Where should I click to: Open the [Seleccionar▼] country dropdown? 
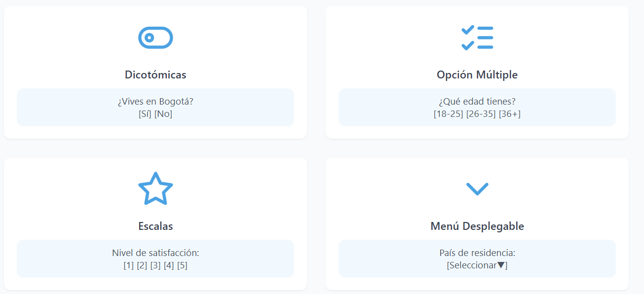477,265
